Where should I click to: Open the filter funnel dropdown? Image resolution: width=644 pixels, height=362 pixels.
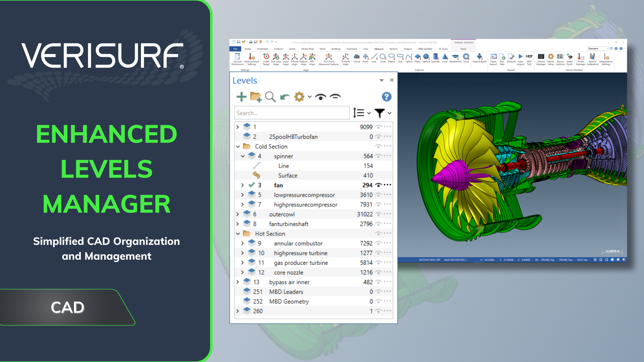tap(383, 113)
